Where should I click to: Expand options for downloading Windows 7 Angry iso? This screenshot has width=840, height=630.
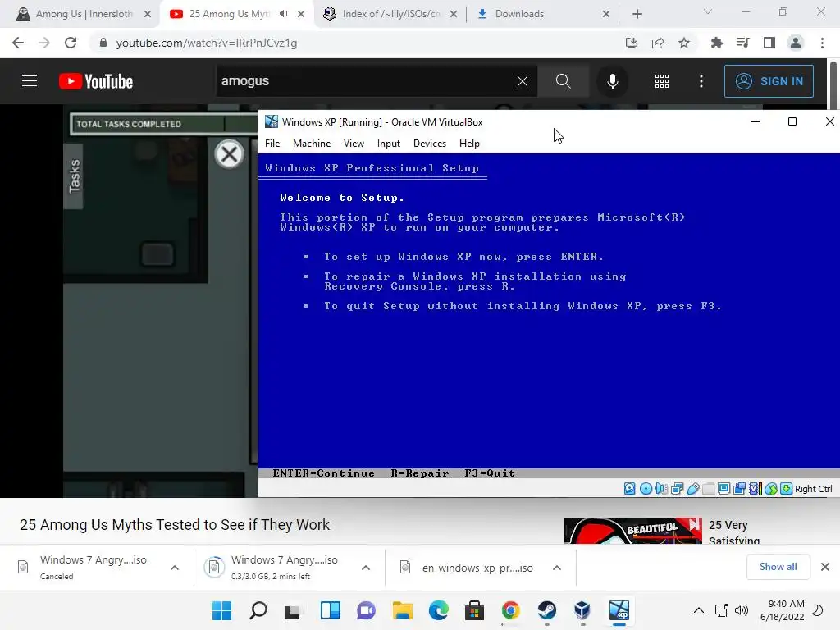pyautogui.click(x=366, y=568)
